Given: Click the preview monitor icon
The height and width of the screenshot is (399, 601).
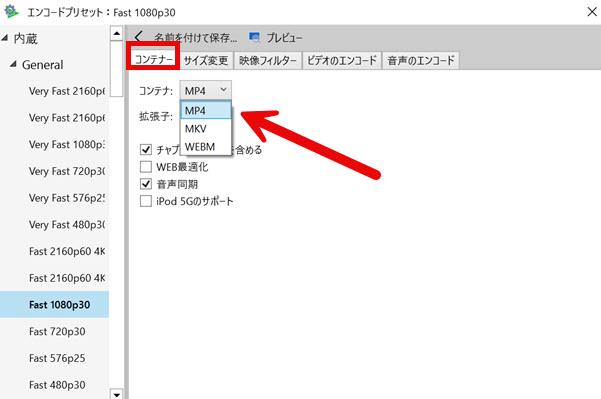Looking at the screenshot, I should point(254,37).
